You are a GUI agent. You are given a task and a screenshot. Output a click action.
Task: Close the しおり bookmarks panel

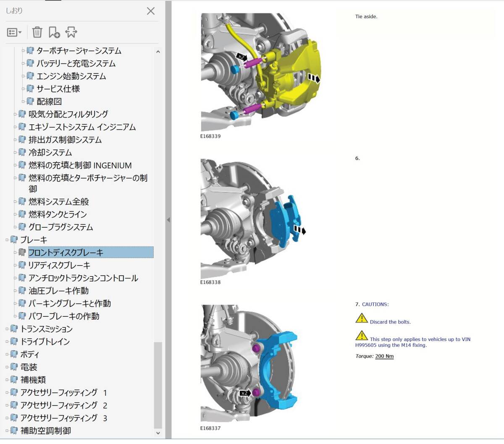(151, 11)
